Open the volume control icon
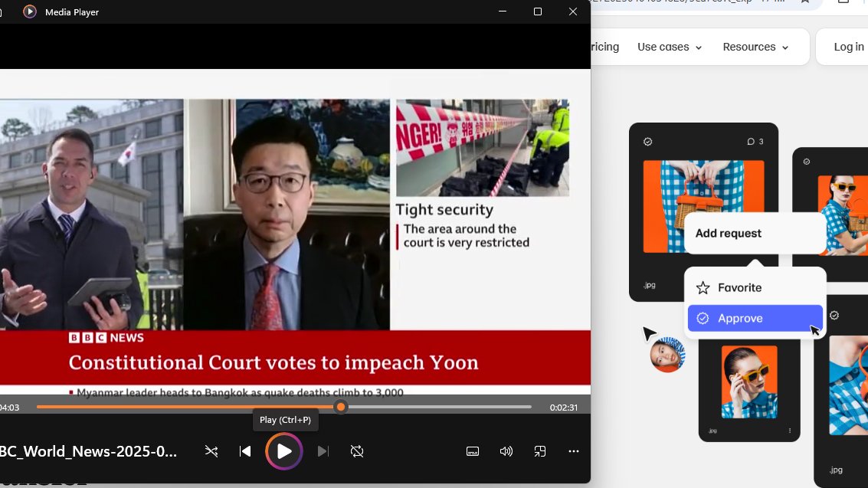Image resolution: width=868 pixels, height=488 pixels. click(x=506, y=451)
